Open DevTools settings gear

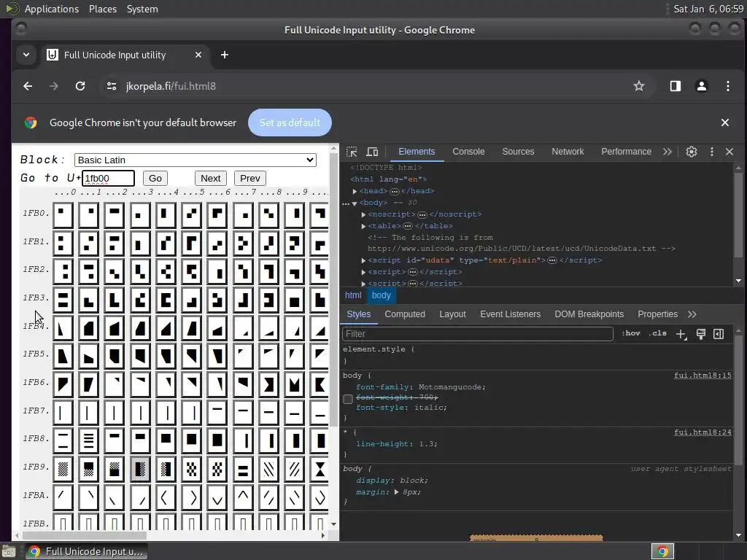[692, 152]
